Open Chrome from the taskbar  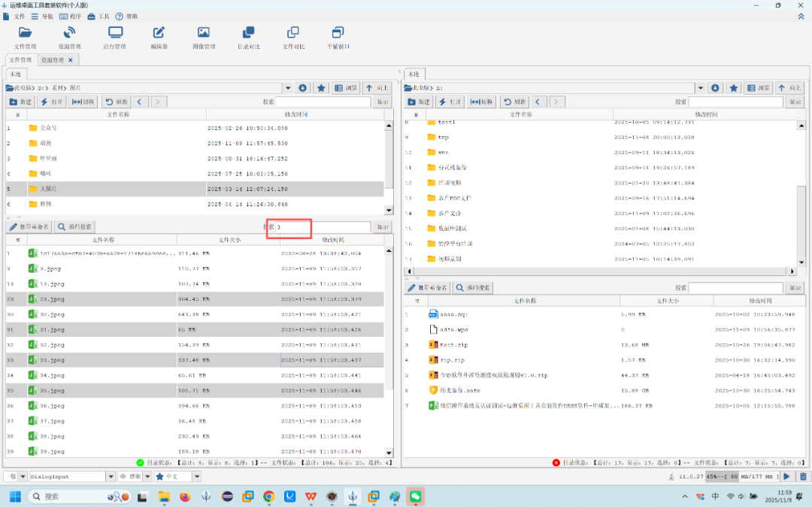tap(268, 496)
